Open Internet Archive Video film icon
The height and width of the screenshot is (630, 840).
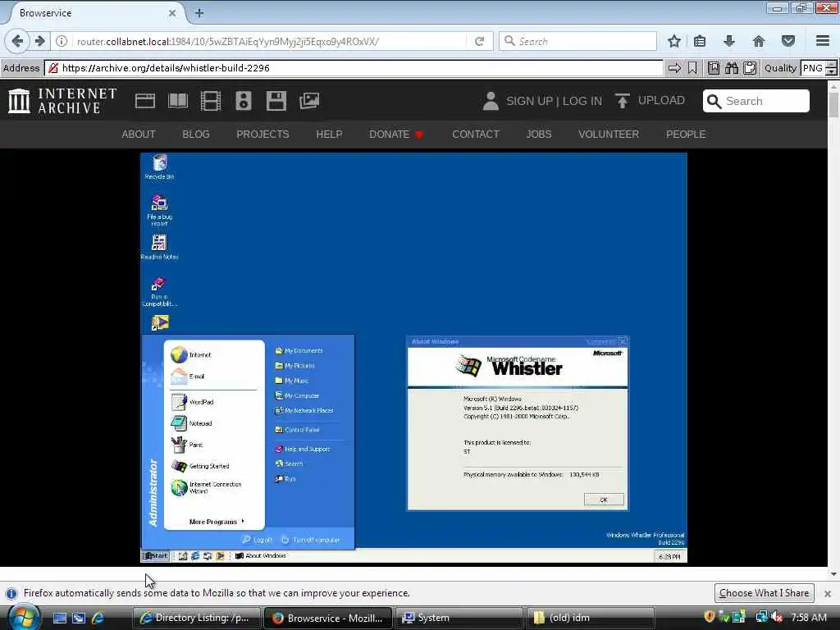(211, 101)
